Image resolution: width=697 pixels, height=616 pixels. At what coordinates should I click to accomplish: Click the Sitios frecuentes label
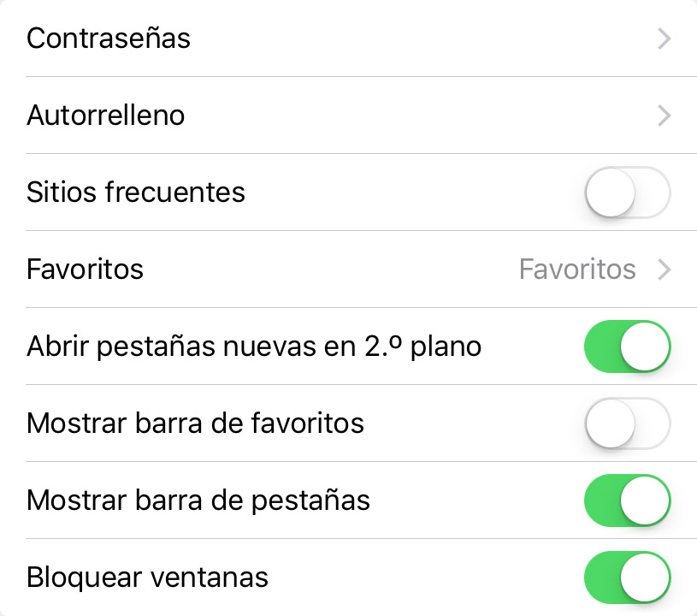136,192
